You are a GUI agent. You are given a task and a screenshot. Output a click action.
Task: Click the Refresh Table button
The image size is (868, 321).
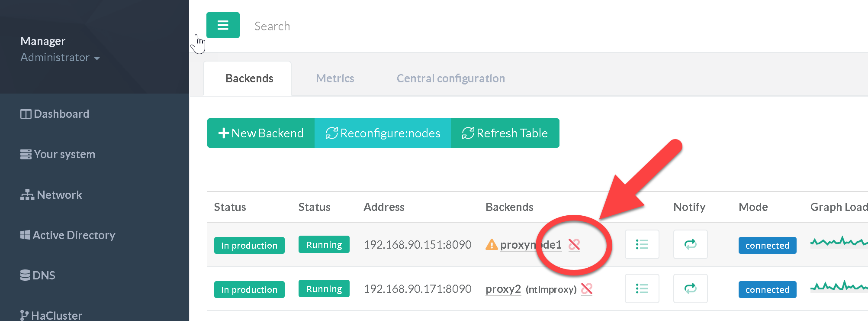tap(505, 133)
